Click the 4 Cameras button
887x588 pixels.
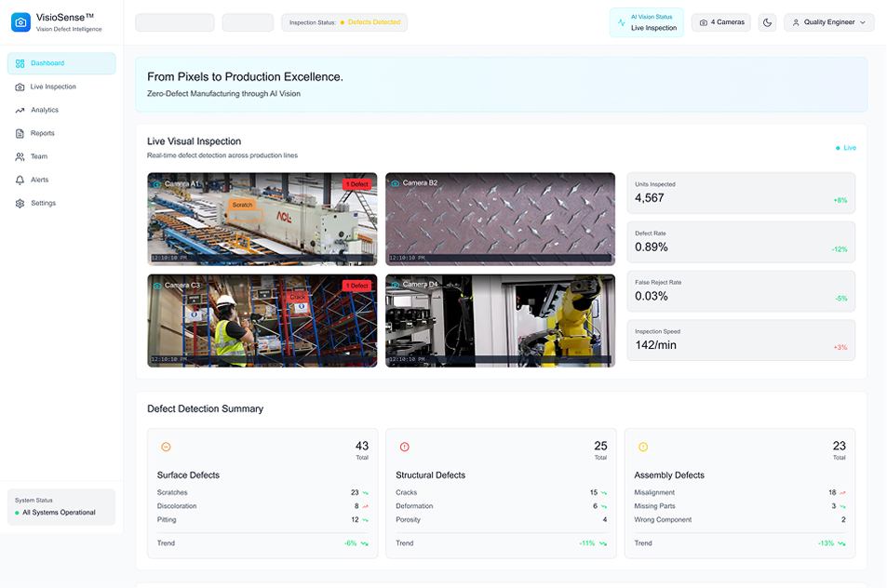(x=720, y=22)
